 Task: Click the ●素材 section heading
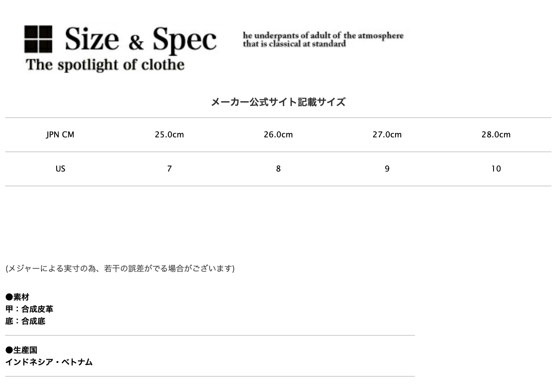tap(17, 297)
